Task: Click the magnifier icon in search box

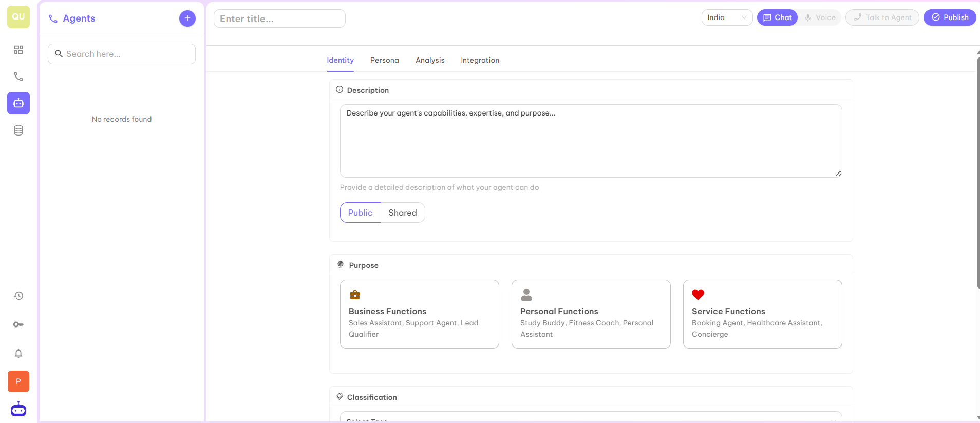Action: pyautogui.click(x=59, y=54)
